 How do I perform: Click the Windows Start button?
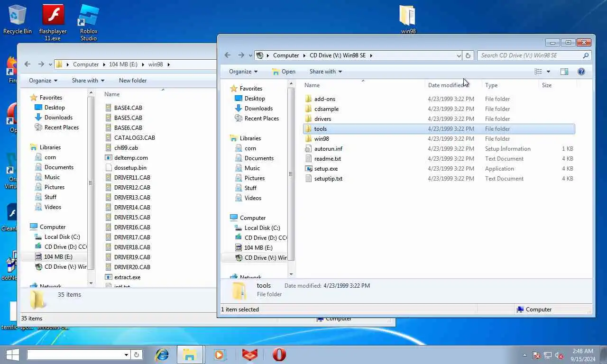click(x=12, y=355)
